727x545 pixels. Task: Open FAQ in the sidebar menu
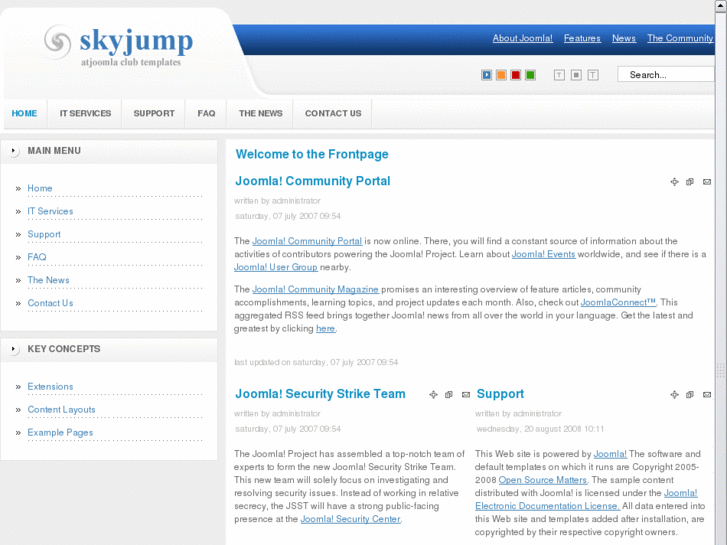pos(37,257)
